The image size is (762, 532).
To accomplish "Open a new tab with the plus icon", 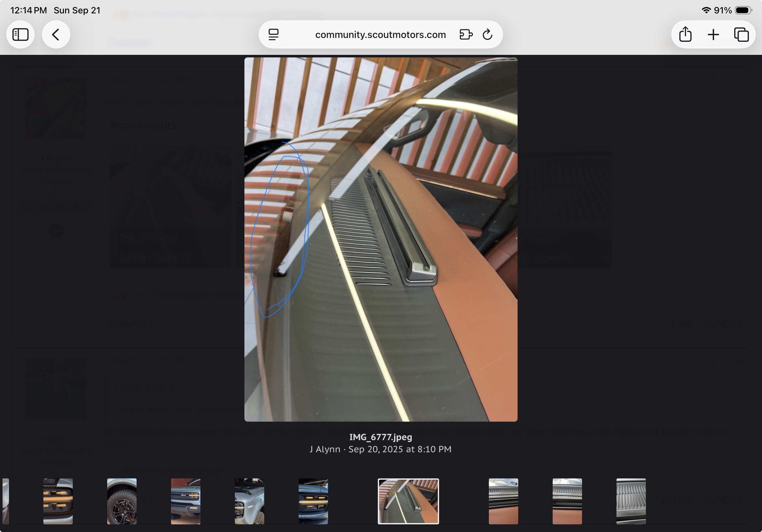I will tap(713, 34).
